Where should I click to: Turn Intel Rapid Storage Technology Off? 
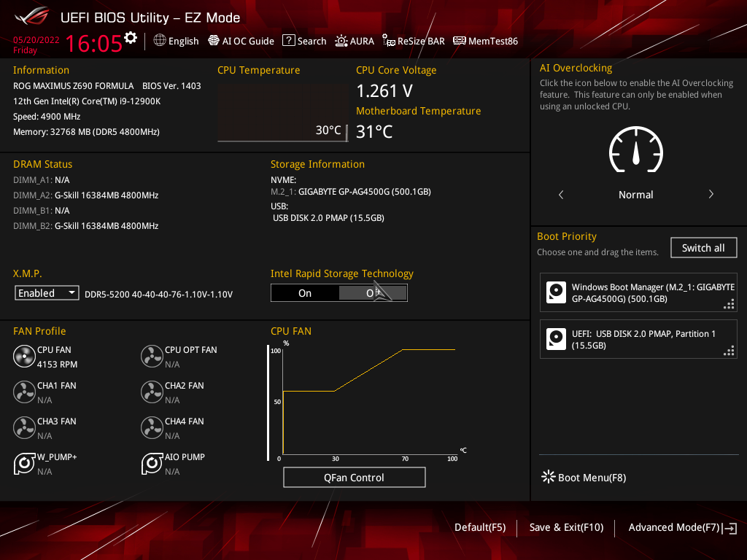[x=373, y=293]
